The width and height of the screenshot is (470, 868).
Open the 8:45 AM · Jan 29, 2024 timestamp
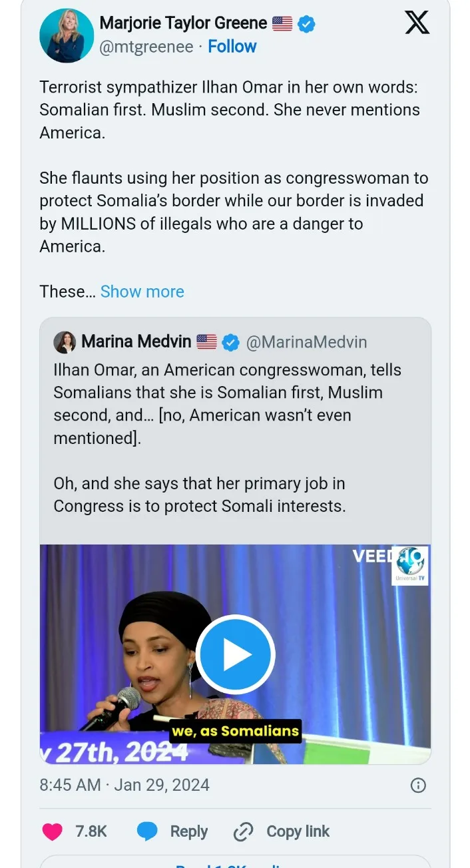[124, 785]
